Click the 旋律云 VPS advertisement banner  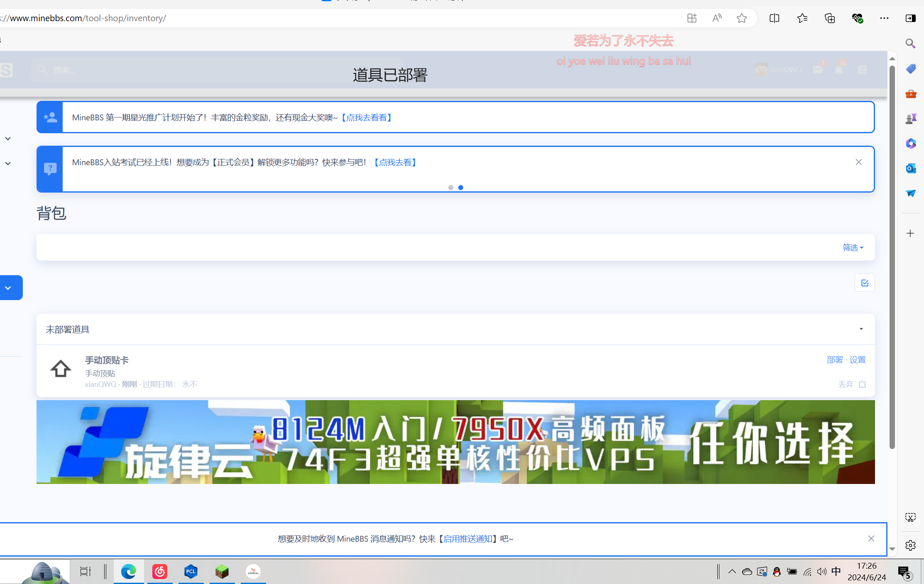[455, 442]
